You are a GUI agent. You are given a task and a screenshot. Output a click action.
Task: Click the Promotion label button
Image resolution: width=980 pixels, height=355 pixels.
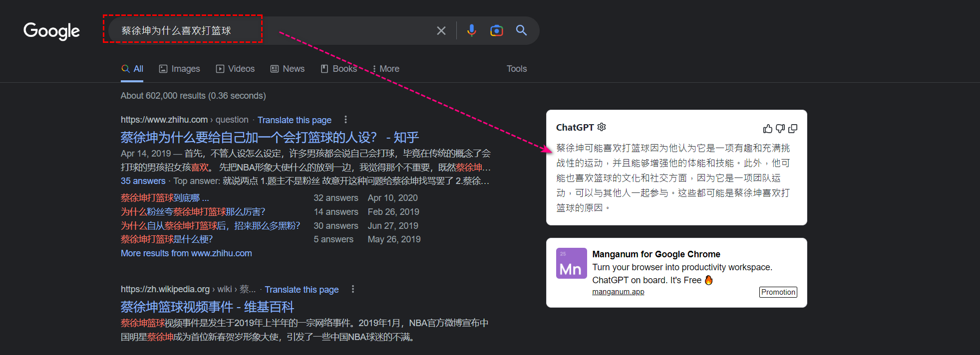[x=778, y=292]
